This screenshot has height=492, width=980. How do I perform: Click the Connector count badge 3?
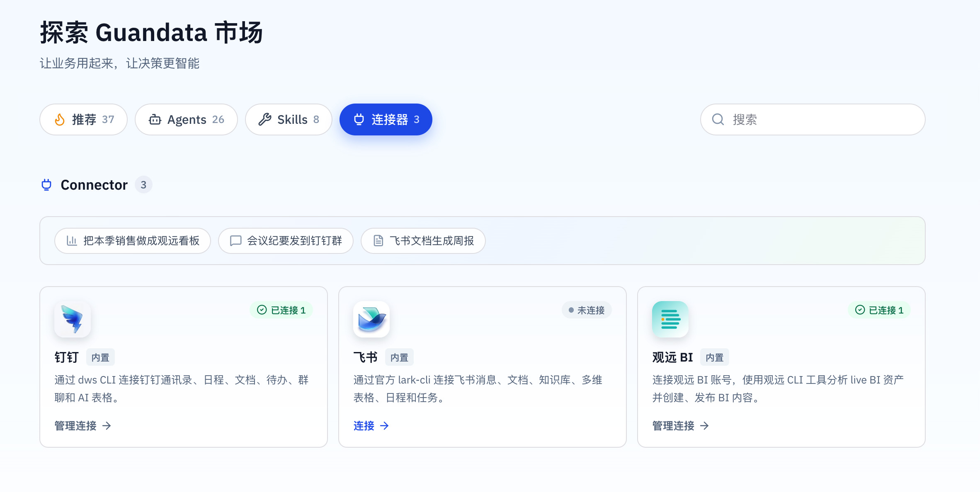[143, 185]
